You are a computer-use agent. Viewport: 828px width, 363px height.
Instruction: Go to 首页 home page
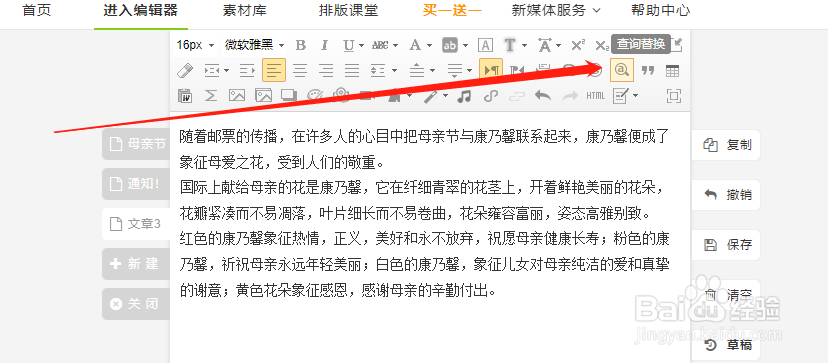tap(36, 10)
